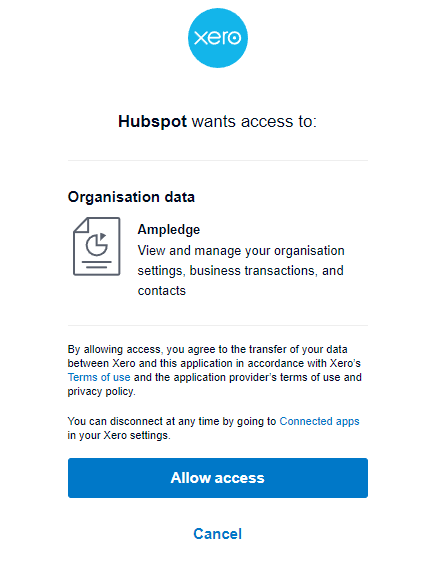Image resolution: width=433 pixels, height=565 pixels.
Task: Click the word 'contacts' in the description
Action: pyautogui.click(x=162, y=291)
